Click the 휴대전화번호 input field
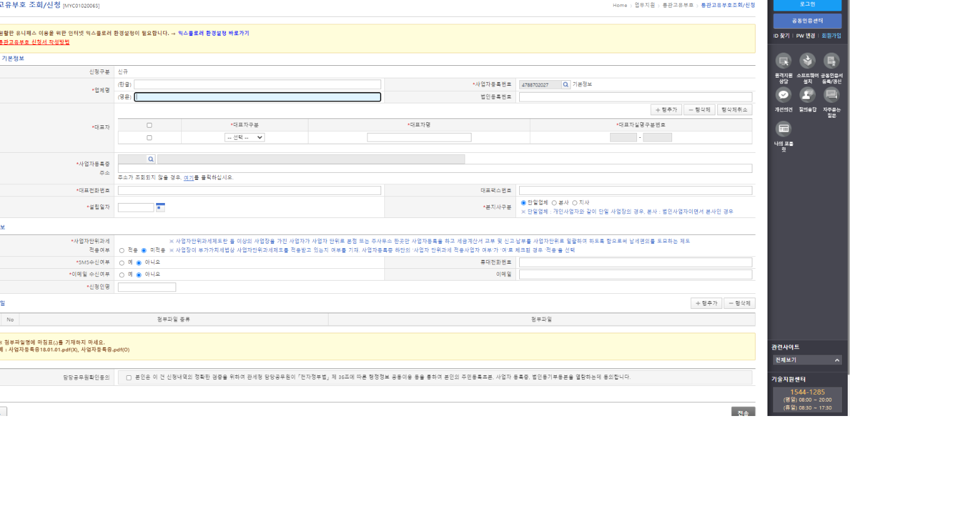 pos(635,263)
